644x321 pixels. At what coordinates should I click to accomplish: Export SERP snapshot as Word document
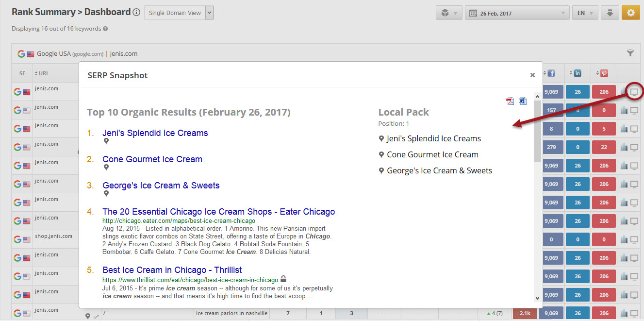(522, 101)
